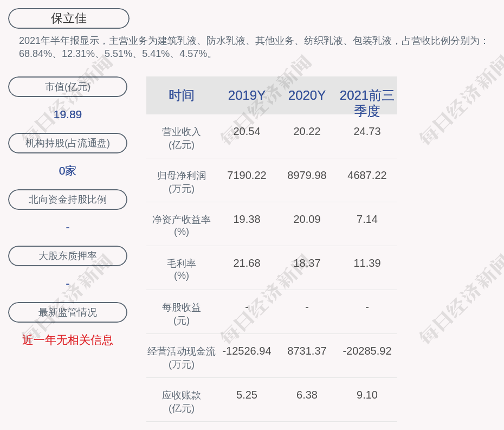This screenshot has width=504, height=430.
Task: Click the 机构持股(占流通盘) pill
Action: pyautogui.click(x=68, y=143)
